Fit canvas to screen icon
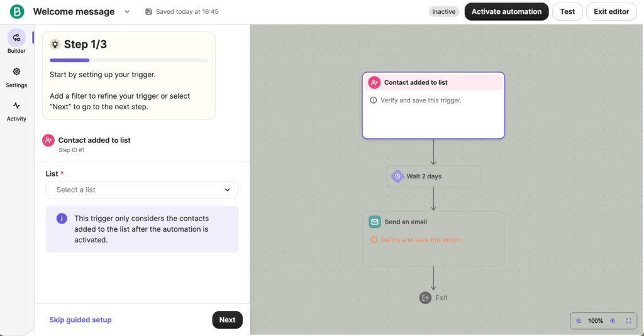Viewport: 644px width, 336px height. point(629,321)
